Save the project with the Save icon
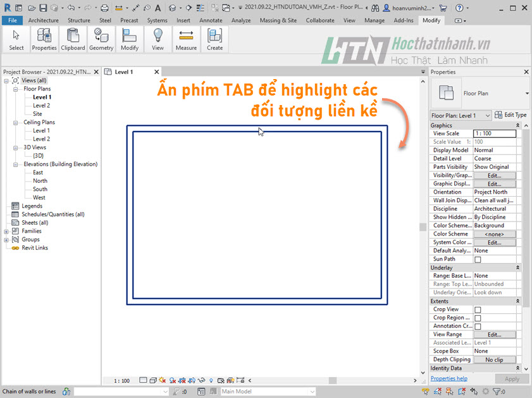 point(43,8)
